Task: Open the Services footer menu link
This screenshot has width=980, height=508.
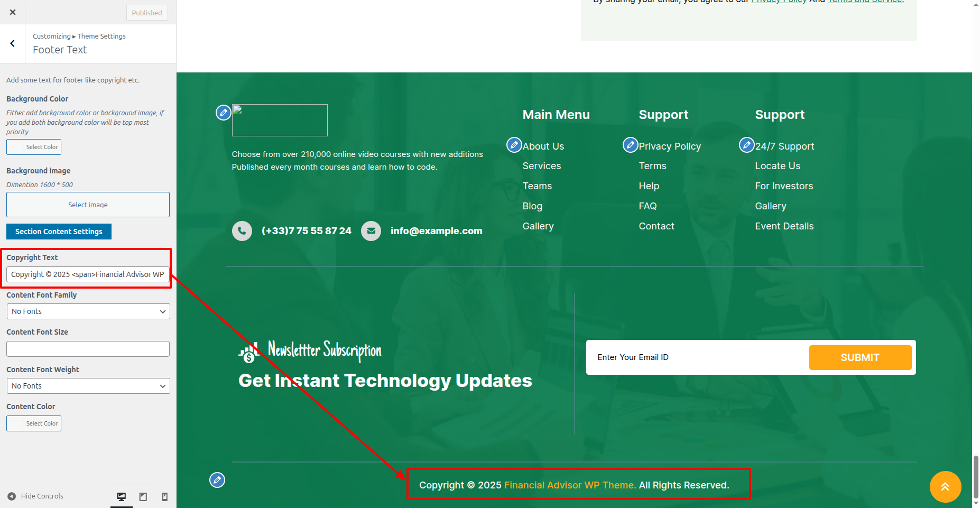Action: pyautogui.click(x=541, y=166)
